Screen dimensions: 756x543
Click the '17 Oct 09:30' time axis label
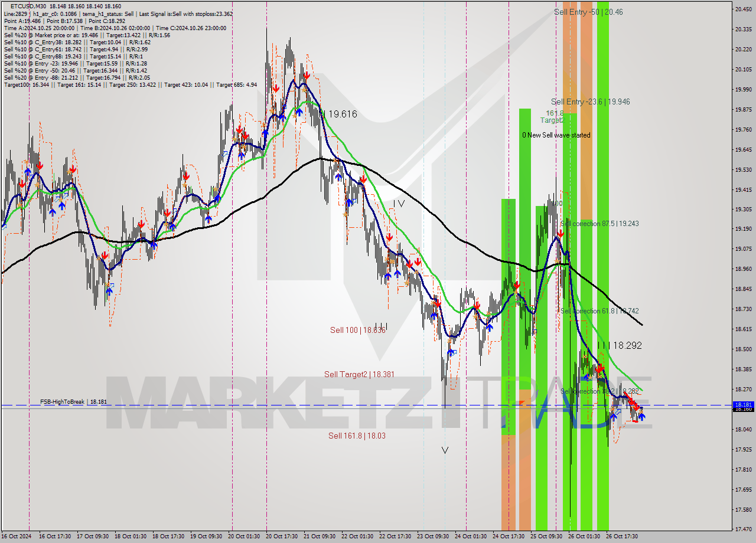click(93, 537)
